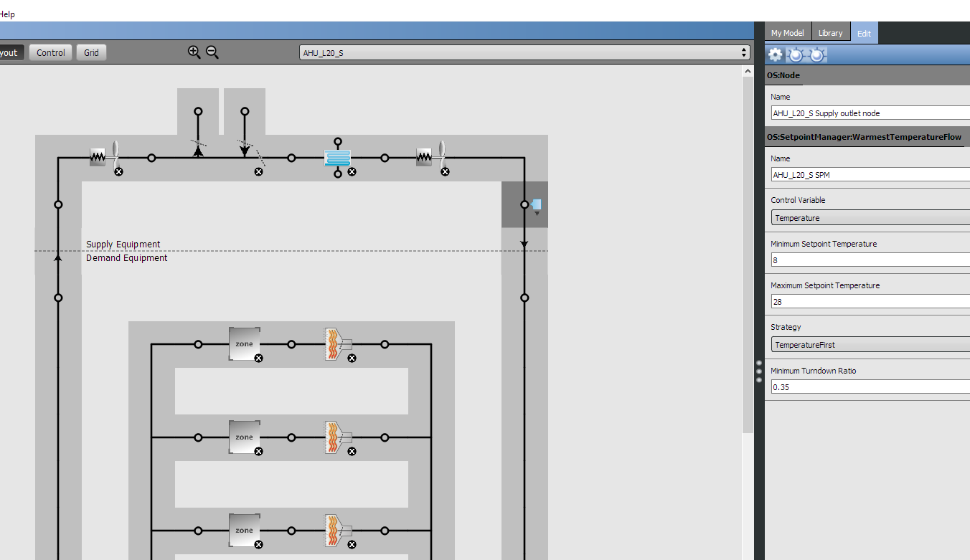970x560 pixels.
Task: Switch to the Control view
Action: click(51, 52)
